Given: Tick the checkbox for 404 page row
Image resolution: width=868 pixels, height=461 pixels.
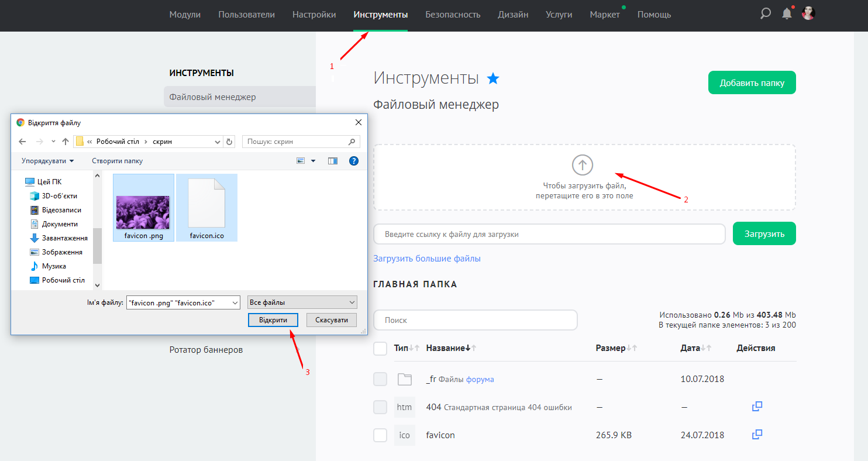Looking at the screenshot, I should (x=380, y=407).
